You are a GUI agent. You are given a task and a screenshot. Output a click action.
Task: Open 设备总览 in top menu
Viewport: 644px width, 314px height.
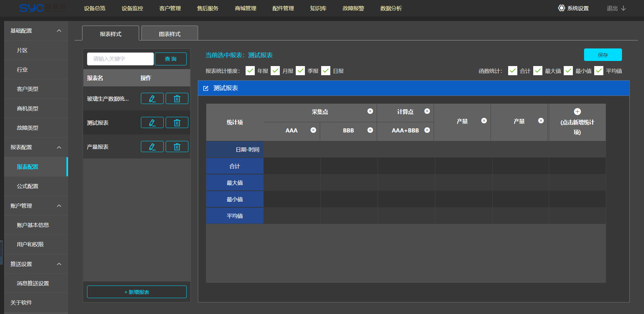[x=95, y=8]
